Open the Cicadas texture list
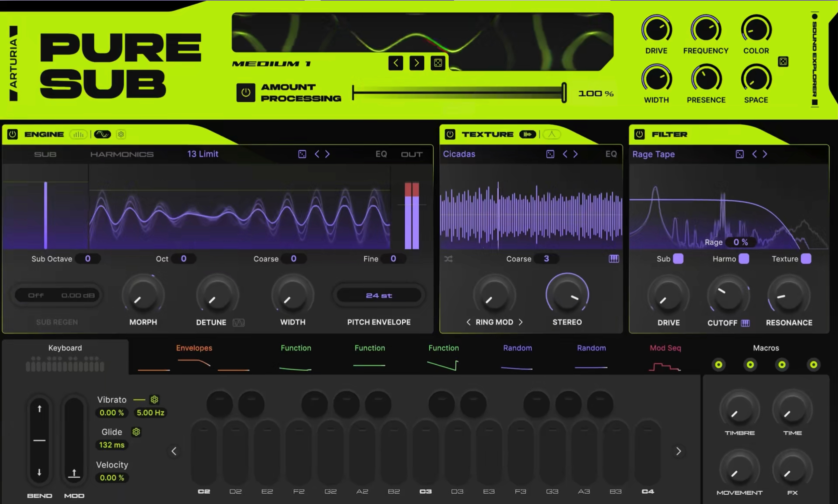The height and width of the screenshot is (504, 838). point(459,154)
